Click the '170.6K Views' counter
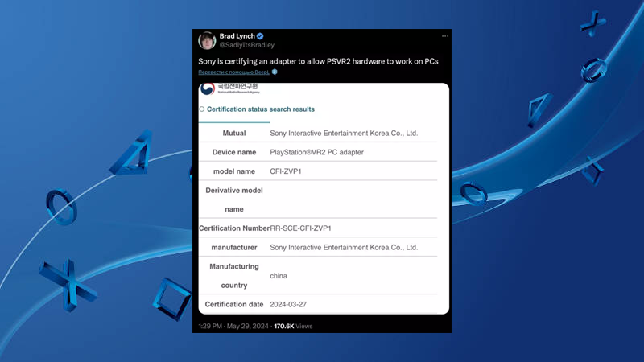644x362 pixels. coord(293,327)
